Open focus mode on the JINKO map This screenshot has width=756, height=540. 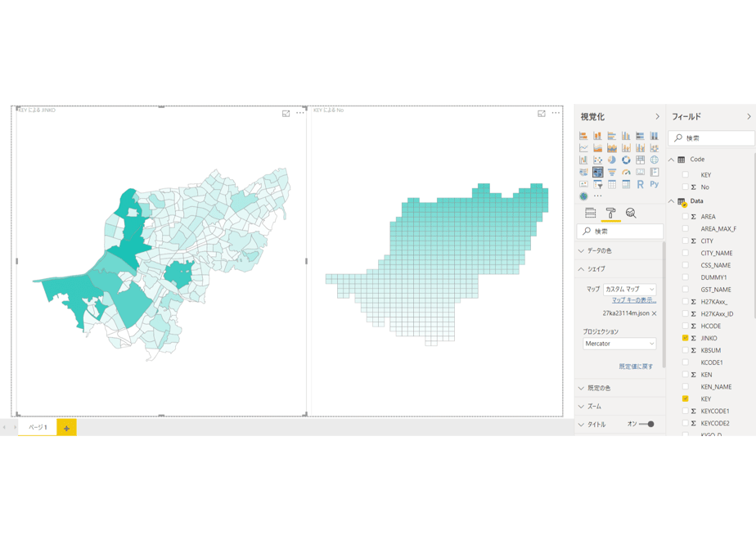pos(286,113)
